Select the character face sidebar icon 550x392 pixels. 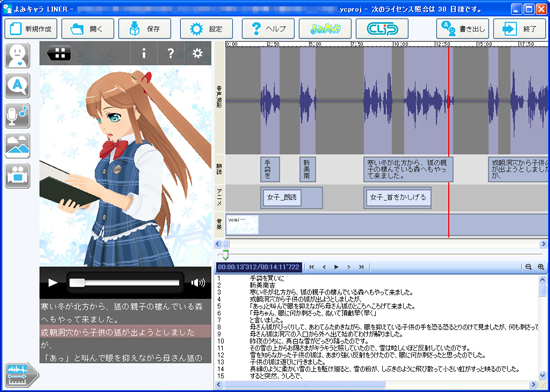(x=18, y=55)
